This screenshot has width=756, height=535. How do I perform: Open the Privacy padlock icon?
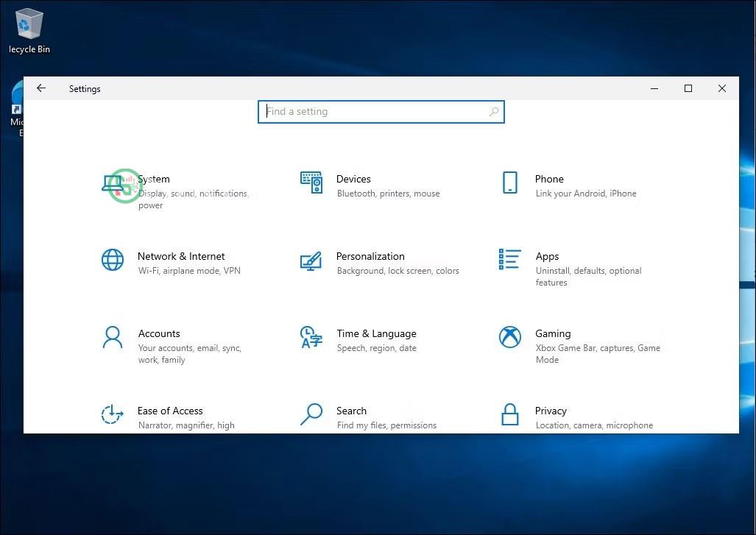[x=509, y=414]
